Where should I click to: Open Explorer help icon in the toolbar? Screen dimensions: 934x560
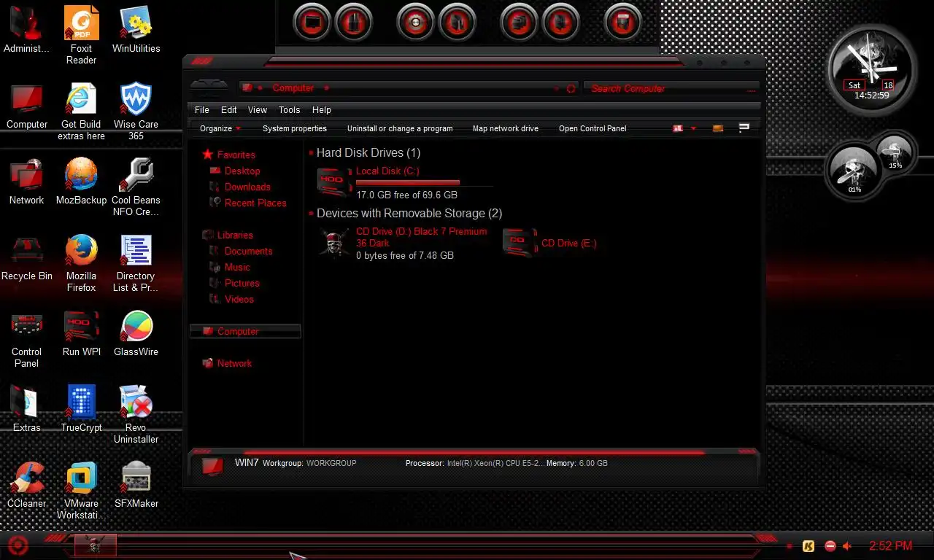coord(744,128)
